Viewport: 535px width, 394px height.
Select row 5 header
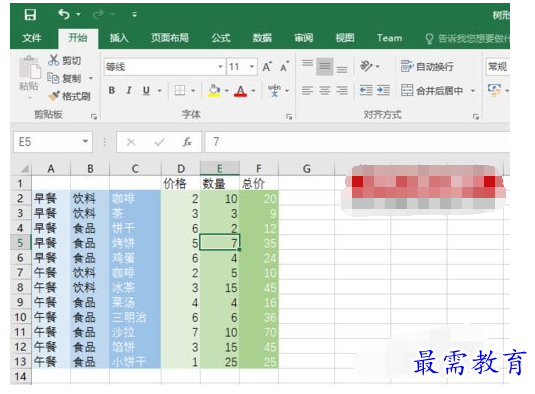pyautogui.click(x=20, y=243)
